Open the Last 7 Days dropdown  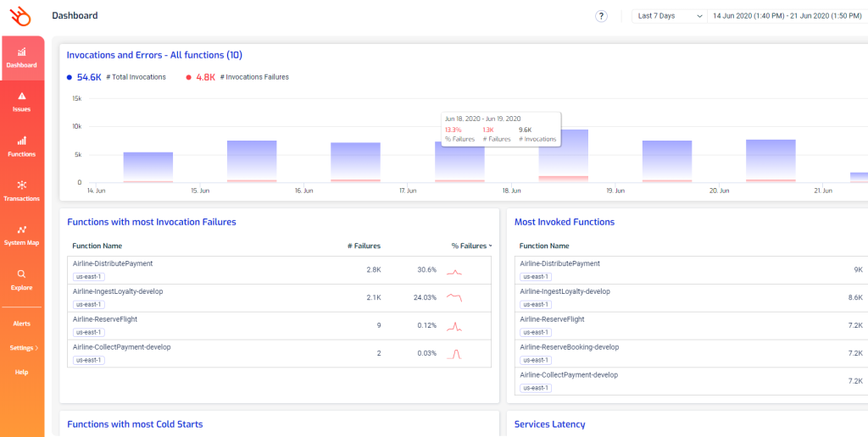tap(670, 16)
